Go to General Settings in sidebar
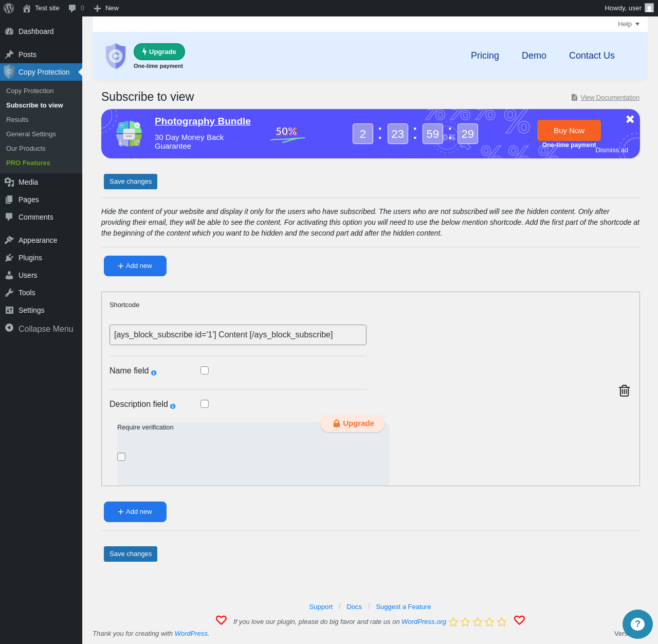Image resolution: width=658 pixels, height=644 pixels. click(31, 134)
